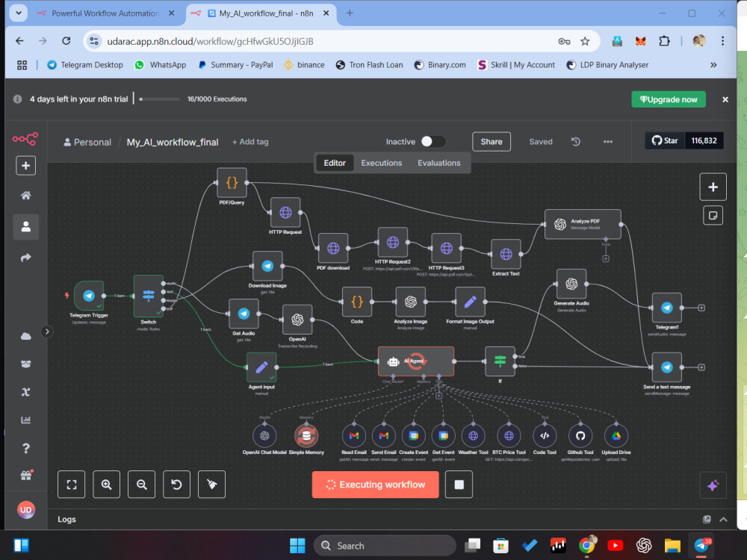Expand the Logs panel chevron
This screenshot has width=747, height=560.
click(724, 519)
